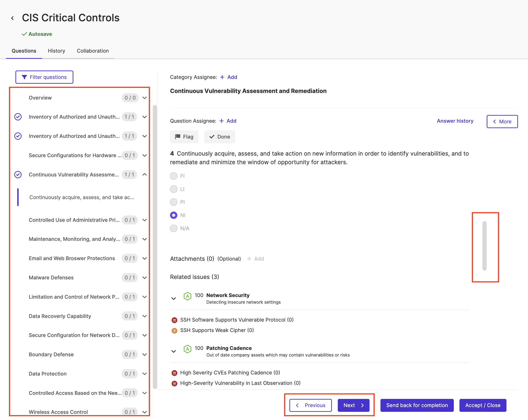The height and width of the screenshot is (420, 528).
Task: Open Controlled Access Based on the Need category
Action: pos(75,393)
